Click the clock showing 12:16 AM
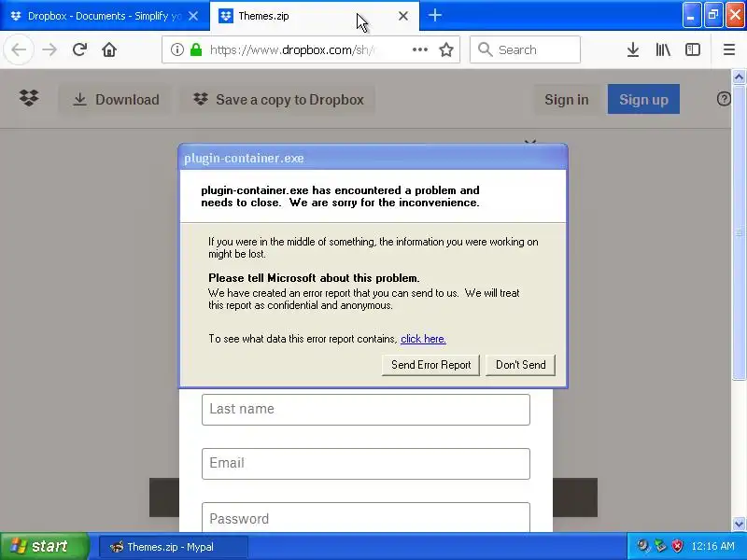The width and height of the screenshot is (747, 560). 712,546
